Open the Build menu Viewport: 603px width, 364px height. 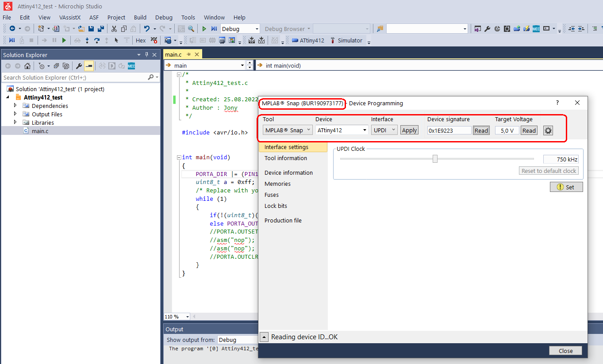[140, 17]
